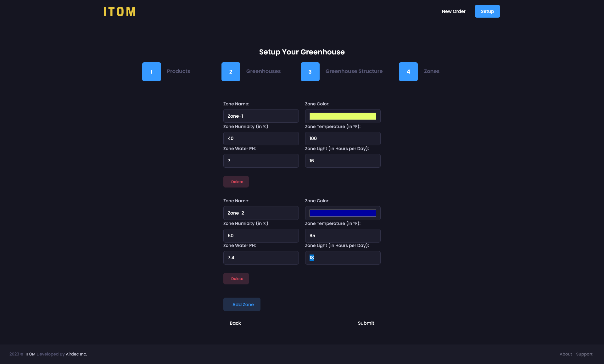Go to step 4 Zones

click(x=408, y=72)
